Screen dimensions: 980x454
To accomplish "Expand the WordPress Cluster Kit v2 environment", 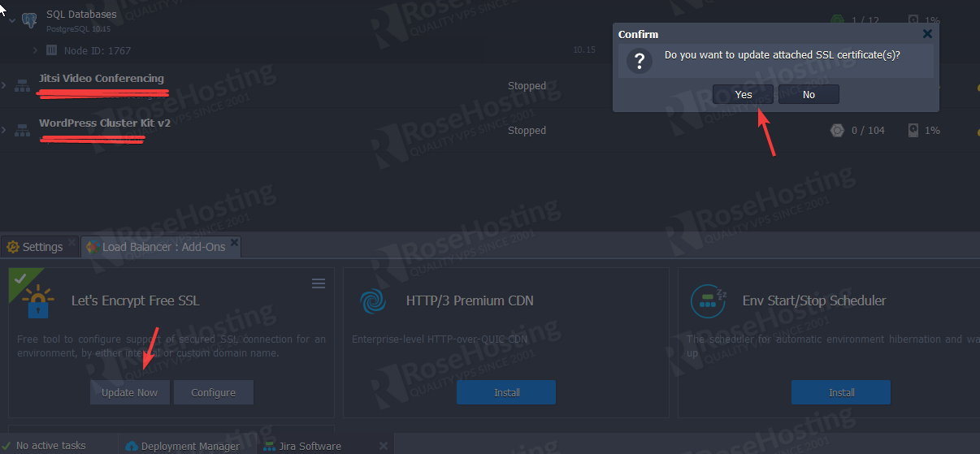I will (4, 130).
